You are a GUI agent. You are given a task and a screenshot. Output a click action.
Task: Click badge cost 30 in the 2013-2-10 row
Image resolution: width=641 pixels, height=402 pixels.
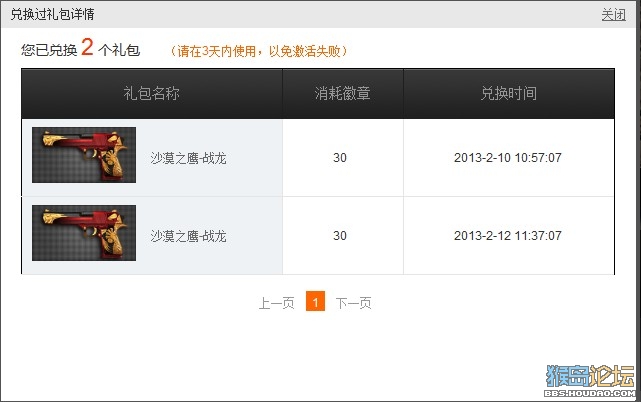(340, 158)
